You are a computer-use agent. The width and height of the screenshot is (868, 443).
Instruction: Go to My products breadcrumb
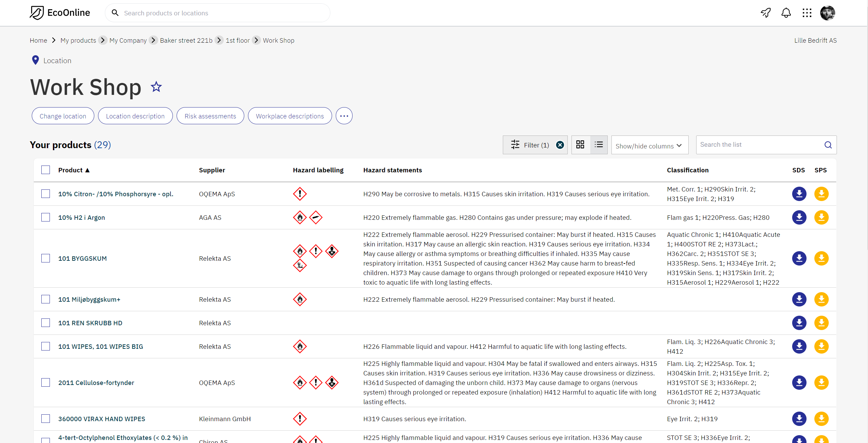coord(78,40)
